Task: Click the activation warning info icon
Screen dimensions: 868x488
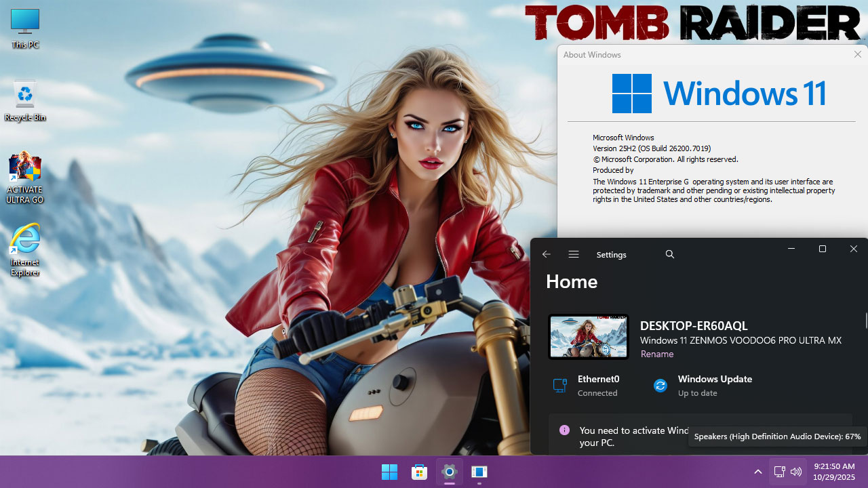Action: coord(564,430)
